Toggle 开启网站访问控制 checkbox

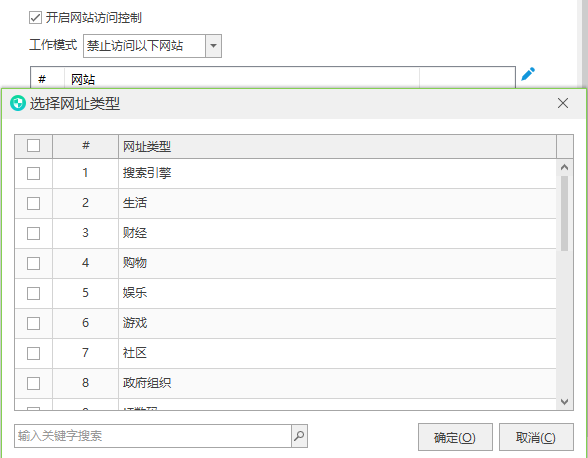click(35, 18)
